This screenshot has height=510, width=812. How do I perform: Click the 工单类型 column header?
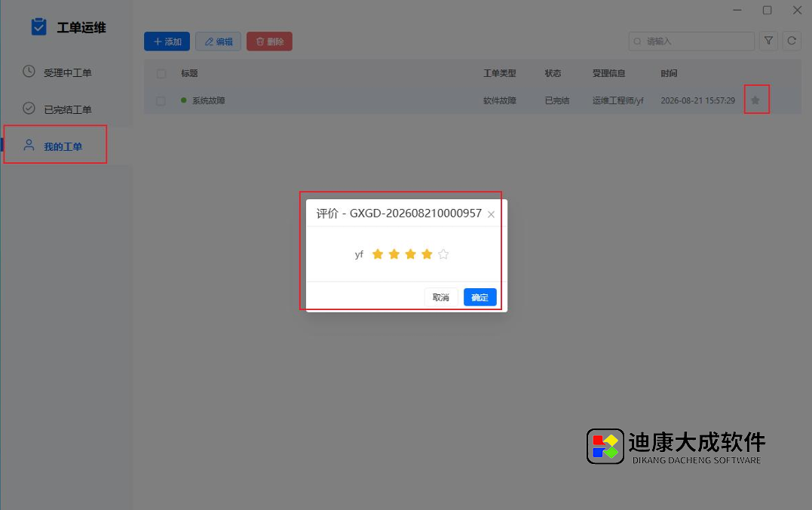click(500, 73)
